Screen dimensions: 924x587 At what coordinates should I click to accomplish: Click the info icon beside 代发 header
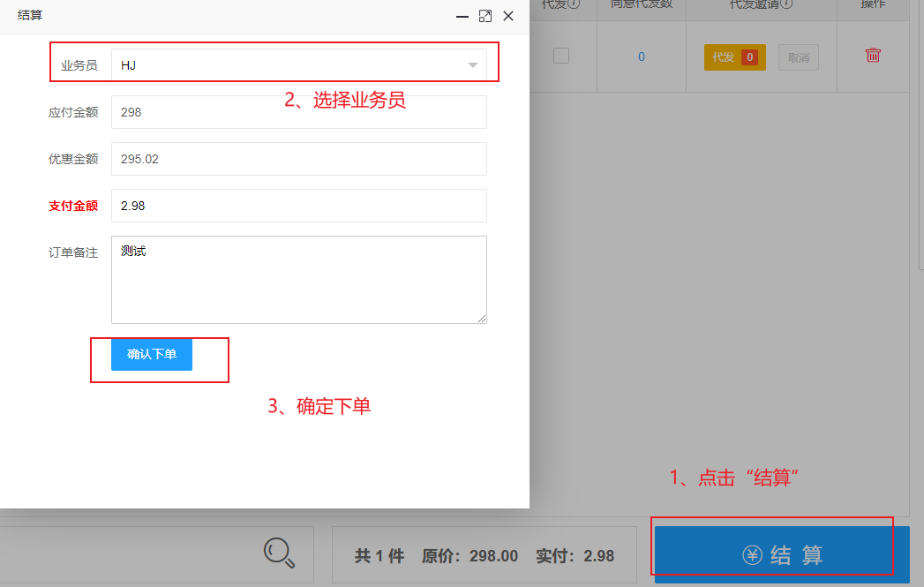coord(574,4)
